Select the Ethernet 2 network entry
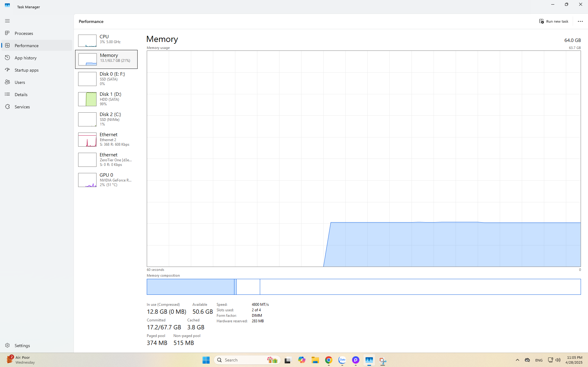Screen dimensions: 588x367 click(106, 140)
